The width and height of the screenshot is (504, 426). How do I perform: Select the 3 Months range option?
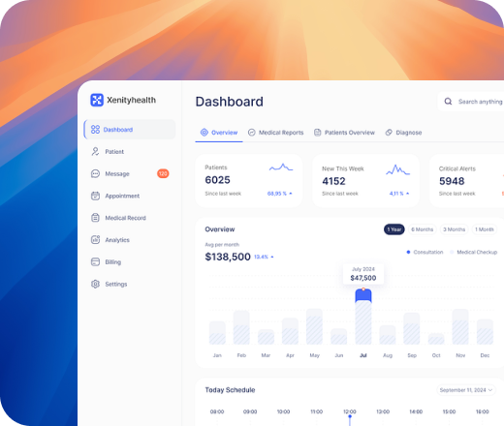tap(454, 229)
